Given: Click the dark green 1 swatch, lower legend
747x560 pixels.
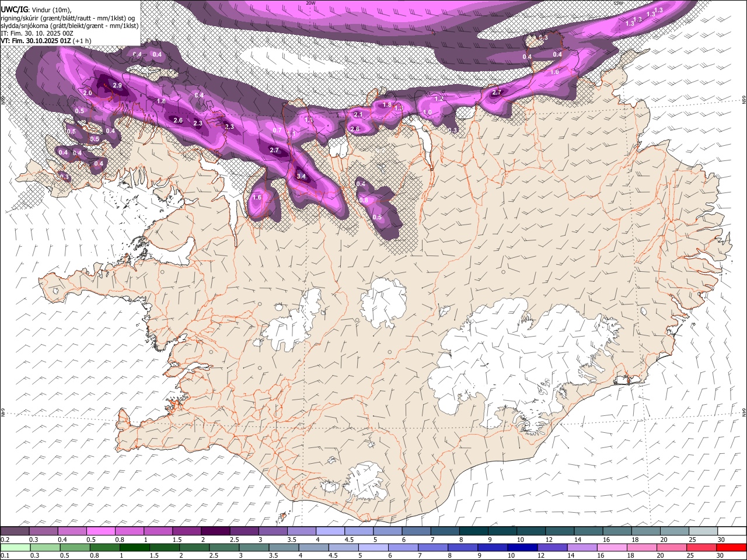Looking at the screenshot, I should (x=135, y=548).
